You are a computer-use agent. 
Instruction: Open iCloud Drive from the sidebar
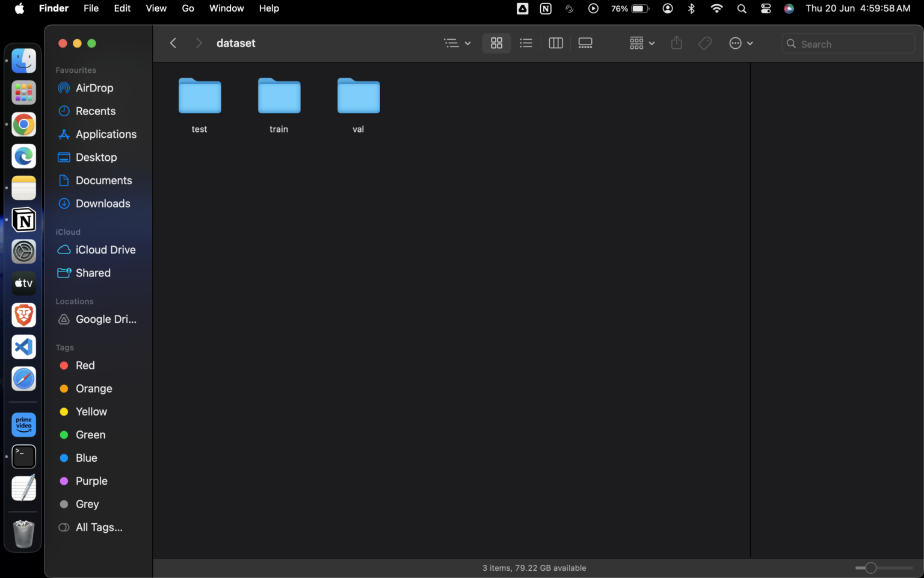coord(106,249)
